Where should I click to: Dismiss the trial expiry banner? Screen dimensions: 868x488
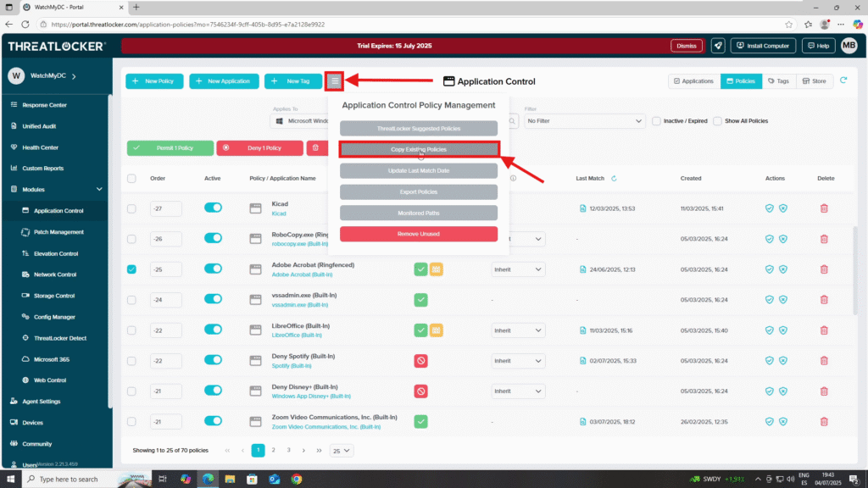(687, 46)
